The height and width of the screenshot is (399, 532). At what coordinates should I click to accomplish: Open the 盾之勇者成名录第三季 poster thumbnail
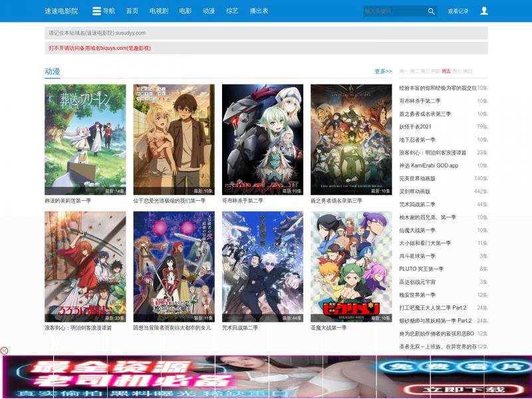click(351, 140)
